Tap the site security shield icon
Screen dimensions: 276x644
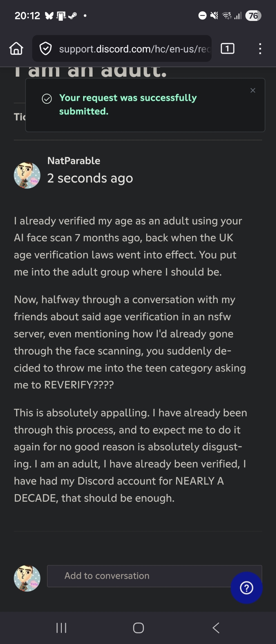pyautogui.click(x=45, y=49)
